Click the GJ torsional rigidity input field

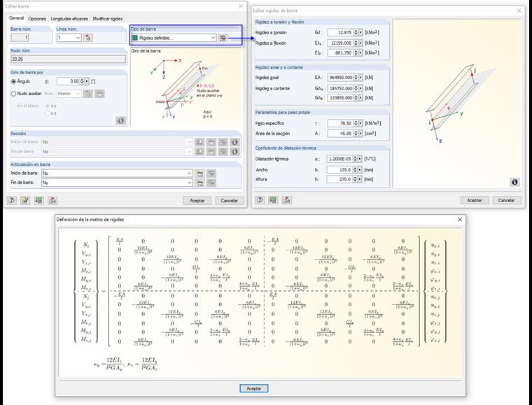[342, 33]
